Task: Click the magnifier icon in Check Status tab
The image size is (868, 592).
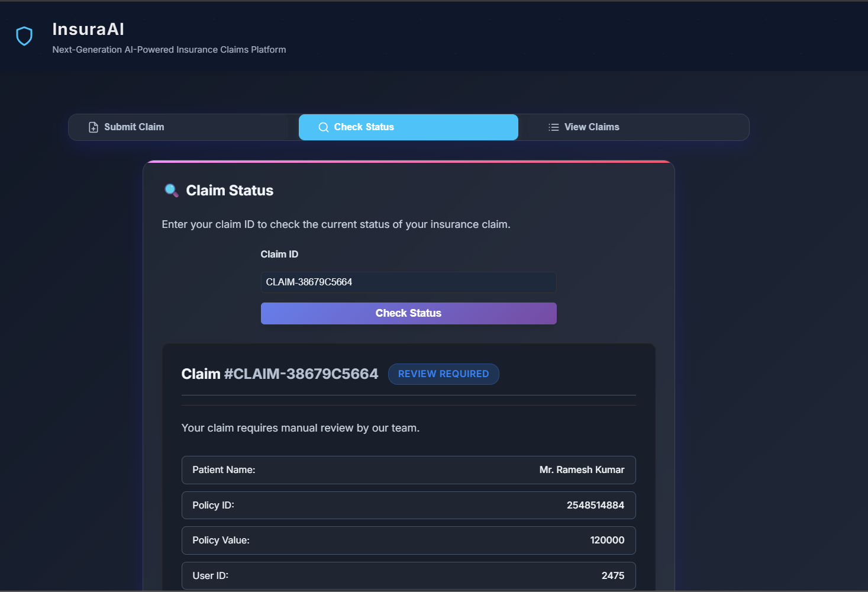Action: (x=324, y=127)
